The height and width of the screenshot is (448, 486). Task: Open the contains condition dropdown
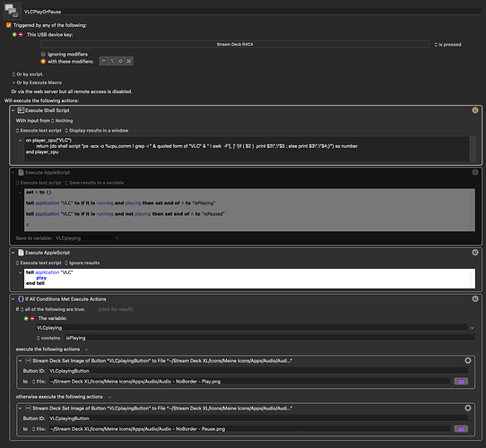[x=48, y=338]
